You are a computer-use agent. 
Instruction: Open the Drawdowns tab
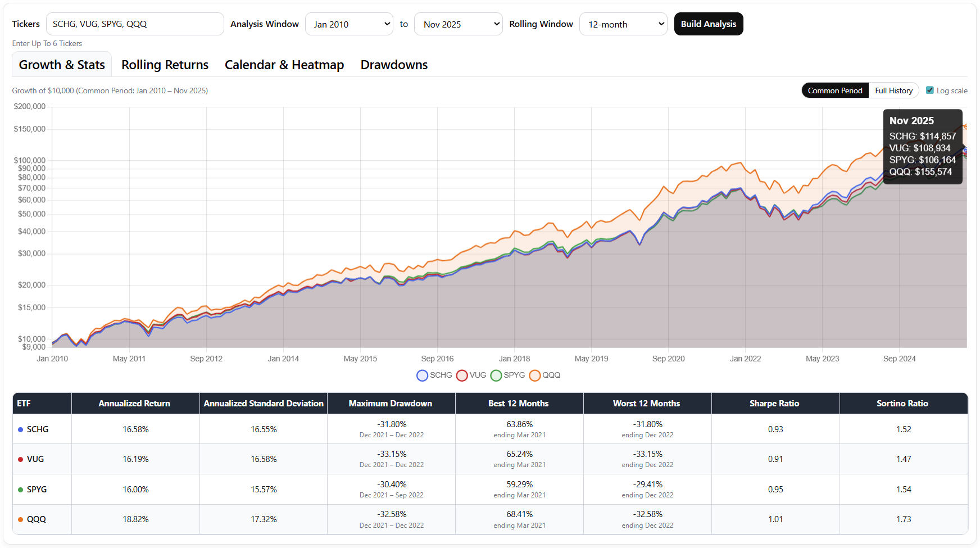[394, 65]
